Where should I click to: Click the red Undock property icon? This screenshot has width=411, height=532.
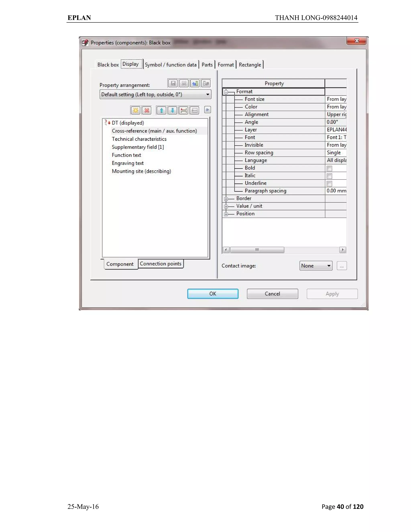[184, 110]
